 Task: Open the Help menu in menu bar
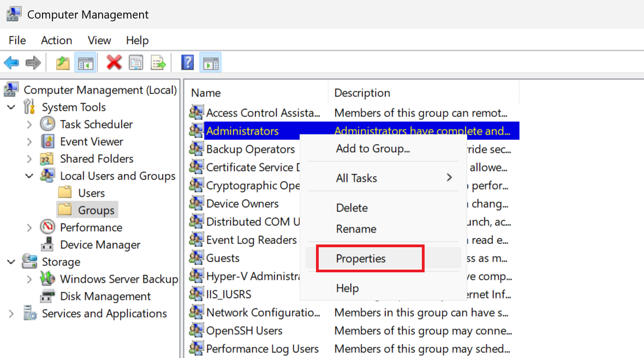click(x=137, y=40)
